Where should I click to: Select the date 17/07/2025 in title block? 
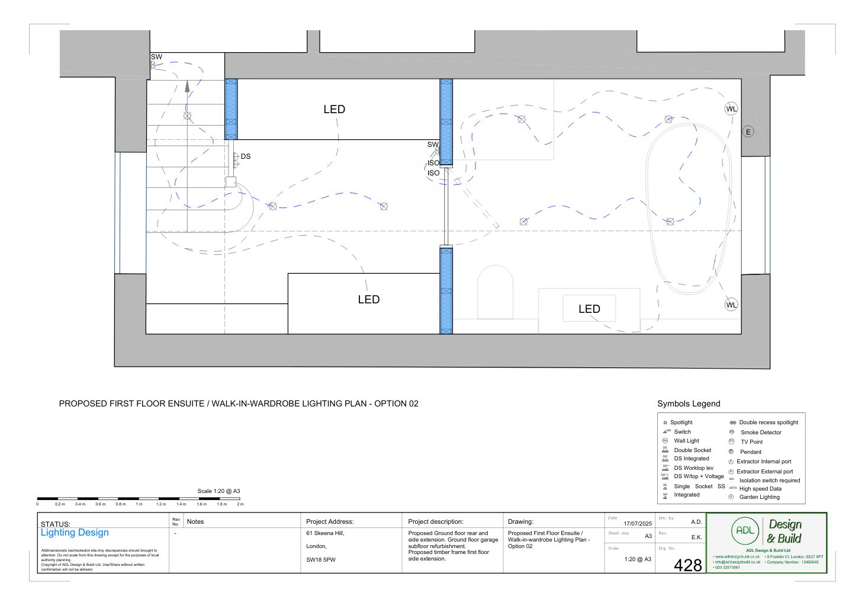pyautogui.click(x=637, y=523)
